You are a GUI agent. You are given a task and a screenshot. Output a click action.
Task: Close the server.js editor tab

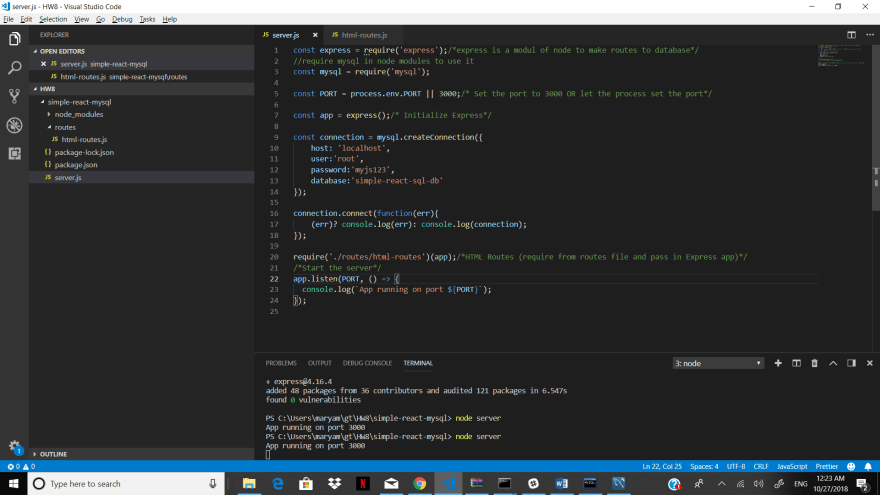coord(315,35)
